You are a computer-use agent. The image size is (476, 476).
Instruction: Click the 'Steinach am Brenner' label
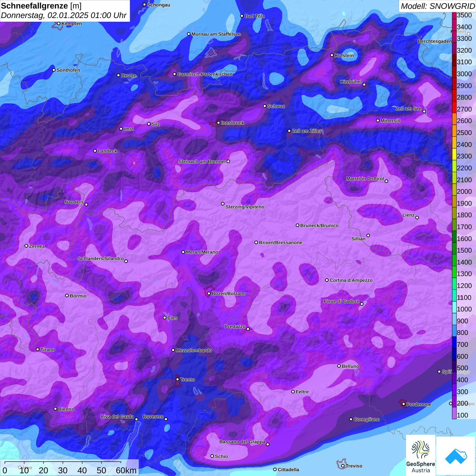(202, 161)
